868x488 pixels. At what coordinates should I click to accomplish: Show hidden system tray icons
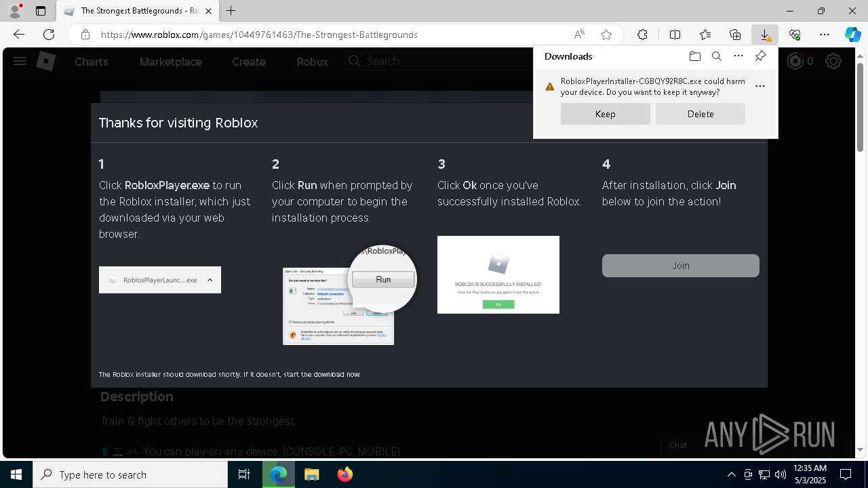click(x=731, y=474)
